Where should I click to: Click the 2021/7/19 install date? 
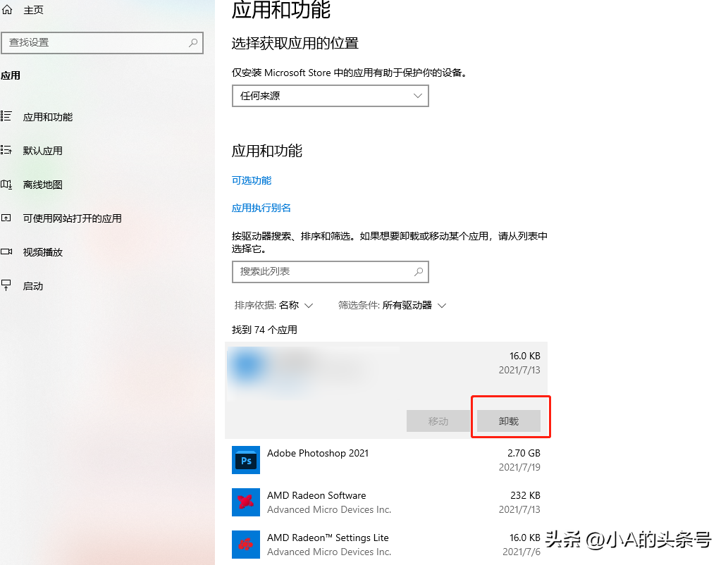tap(519, 467)
